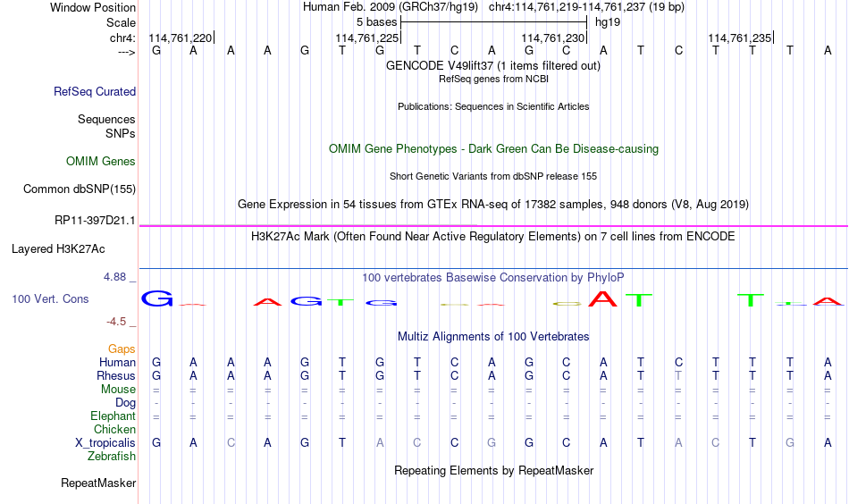Viewport: 849px width, 504px height.
Task: Click the scale bar line beside 5 bases
Action: point(494,22)
